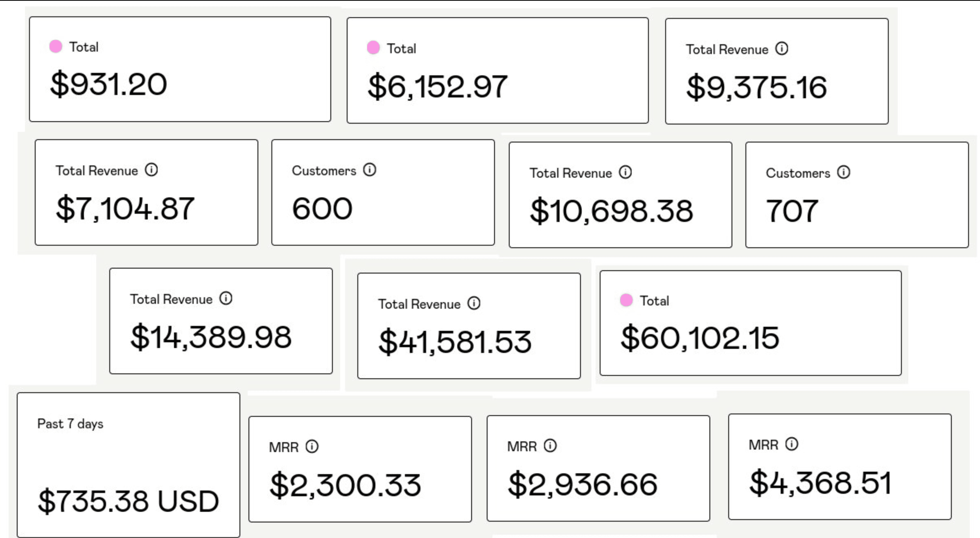Viewport: 980px width, 538px height.
Task: Select the 707 customers count
Action: point(792,211)
